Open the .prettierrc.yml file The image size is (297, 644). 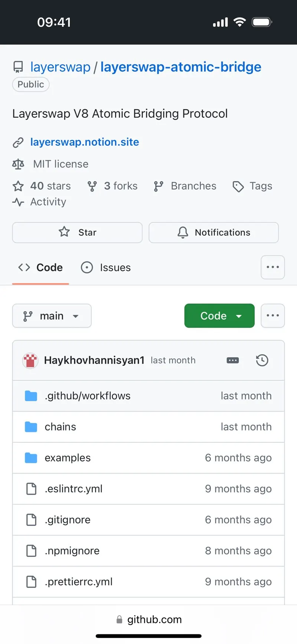[x=79, y=582]
